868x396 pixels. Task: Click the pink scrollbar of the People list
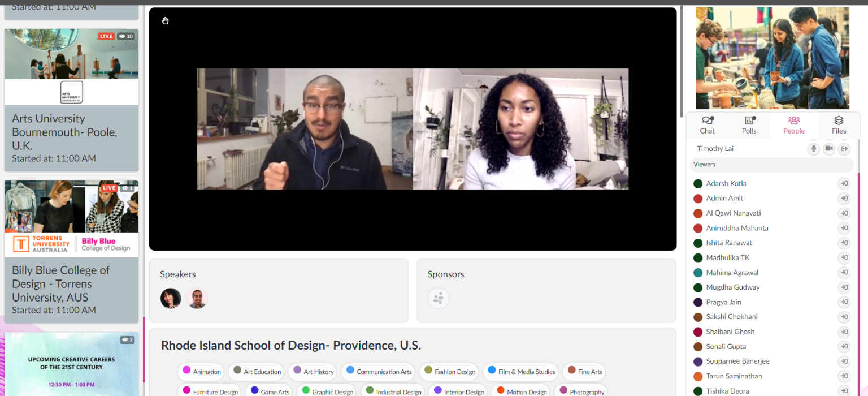point(859,284)
